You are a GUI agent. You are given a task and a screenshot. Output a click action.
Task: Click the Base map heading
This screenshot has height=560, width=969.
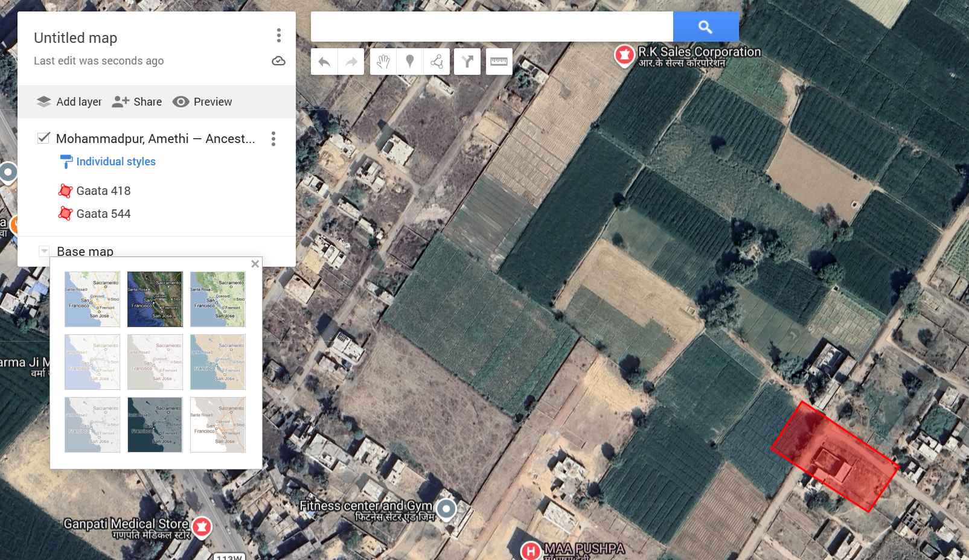85,251
